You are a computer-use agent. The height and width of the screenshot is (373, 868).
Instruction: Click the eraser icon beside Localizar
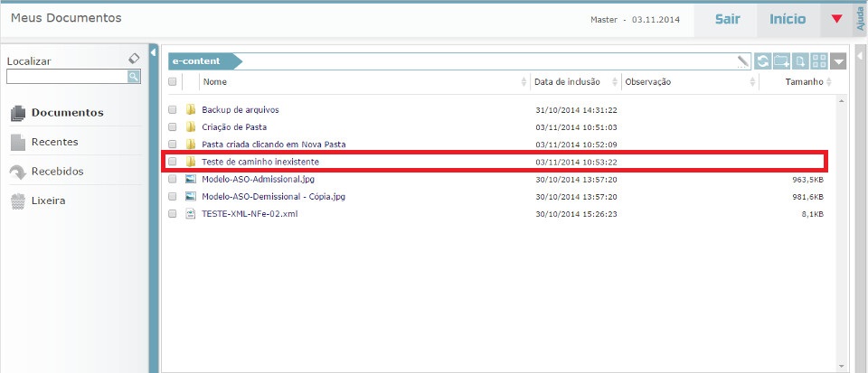[x=134, y=59]
